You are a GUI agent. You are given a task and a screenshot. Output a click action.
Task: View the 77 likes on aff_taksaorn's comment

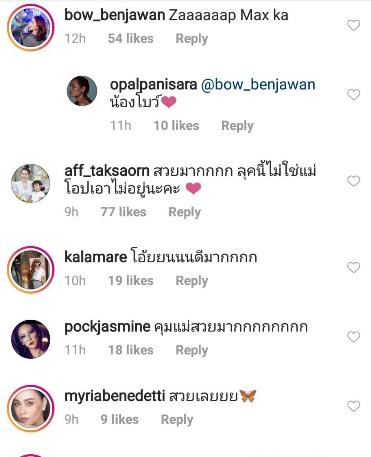[123, 212]
